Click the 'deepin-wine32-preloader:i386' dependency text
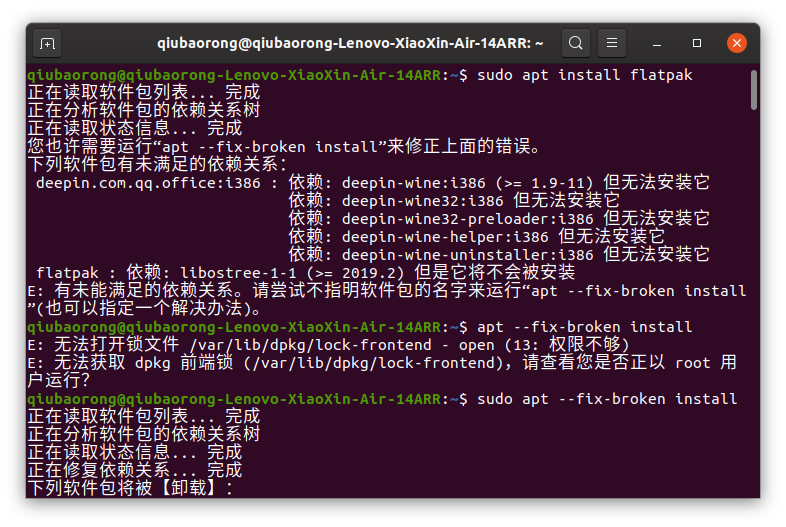This screenshot has width=786, height=527. coord(468,219)
